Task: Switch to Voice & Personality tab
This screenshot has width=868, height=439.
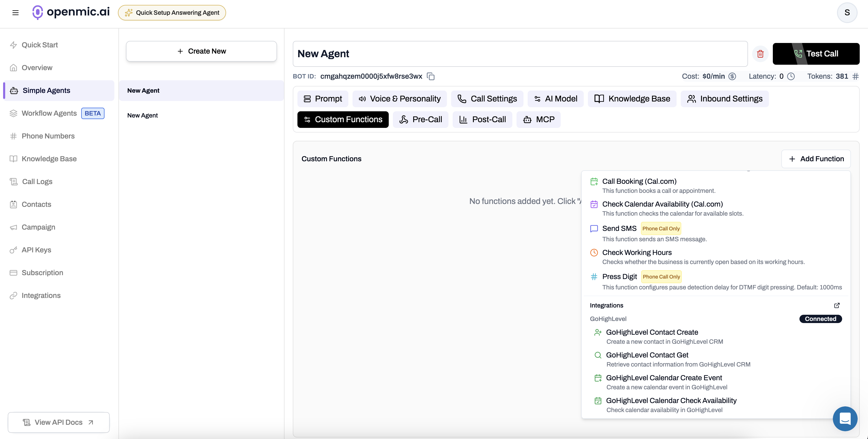Action: [x=400, y=99]
